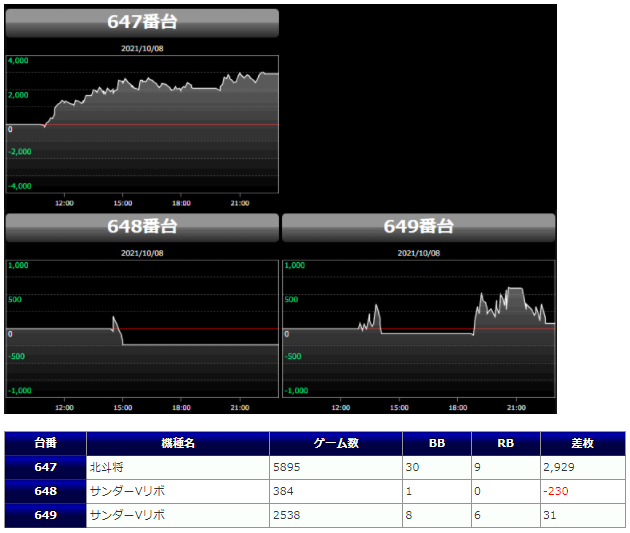Click the 12:00 label under 648 graph
Screen dimensions: 630x533
(x=64, y=408)
